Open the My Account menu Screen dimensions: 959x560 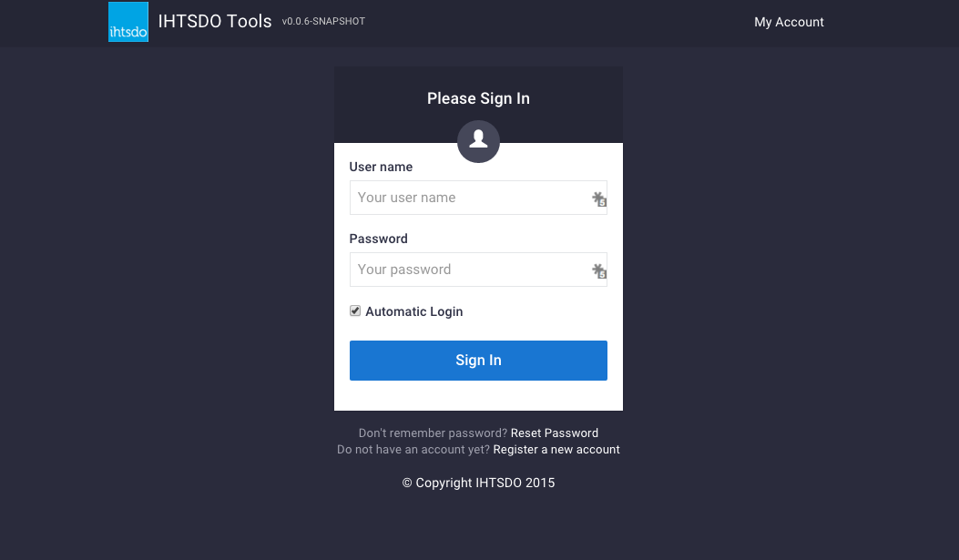789,22
